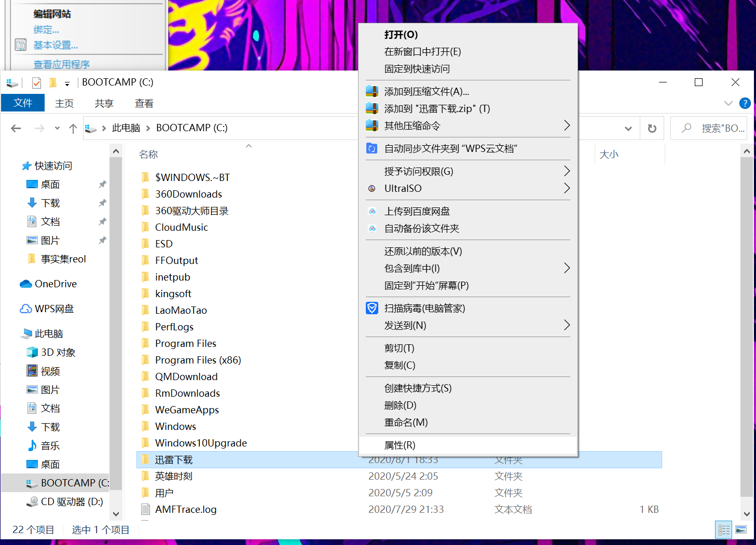756x545 pixels.
Task: Open the quick access toolbar customize dropdown
Action: [67, 83]
